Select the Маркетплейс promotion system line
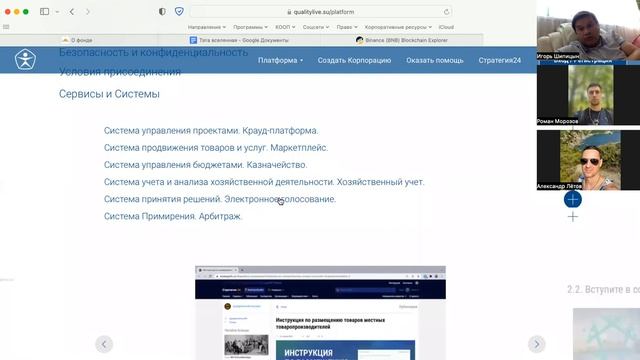 click(216, 148)
